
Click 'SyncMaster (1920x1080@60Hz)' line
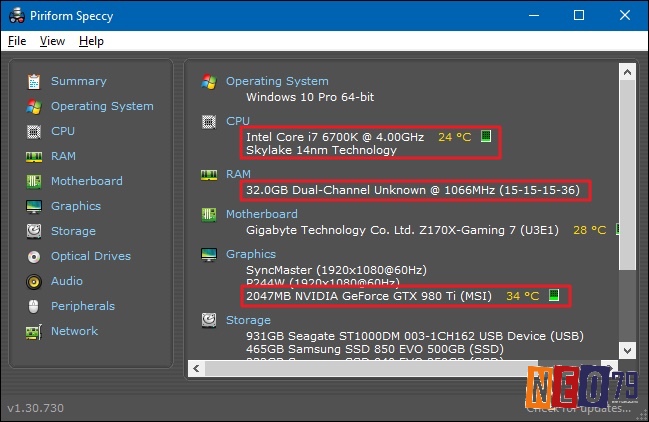coord(336,270)
